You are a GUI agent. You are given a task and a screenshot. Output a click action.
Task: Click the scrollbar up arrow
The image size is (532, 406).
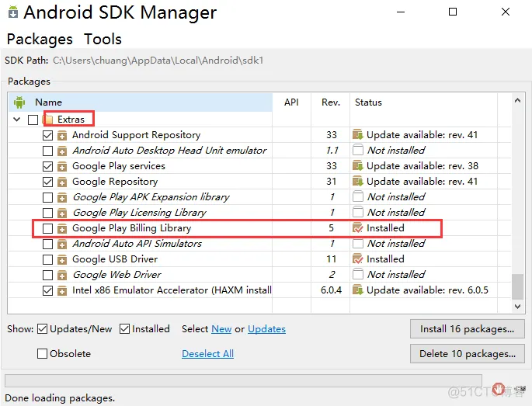point(517,100)
